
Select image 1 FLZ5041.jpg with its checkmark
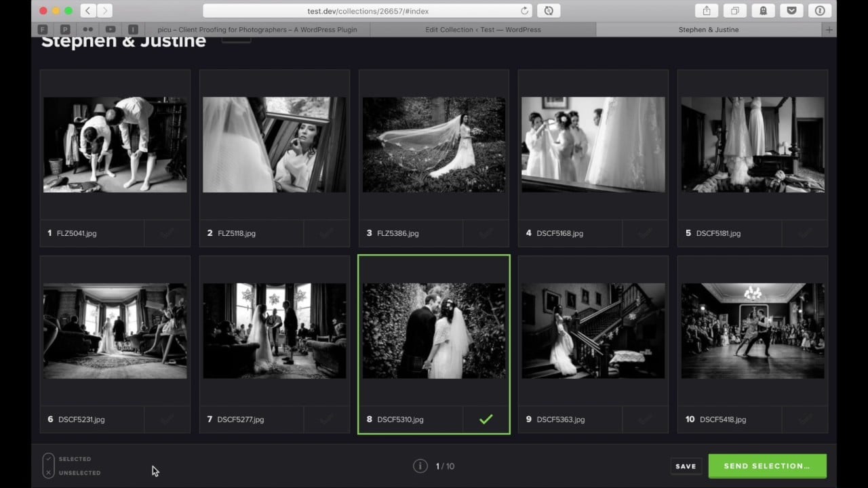pos(167,233)
